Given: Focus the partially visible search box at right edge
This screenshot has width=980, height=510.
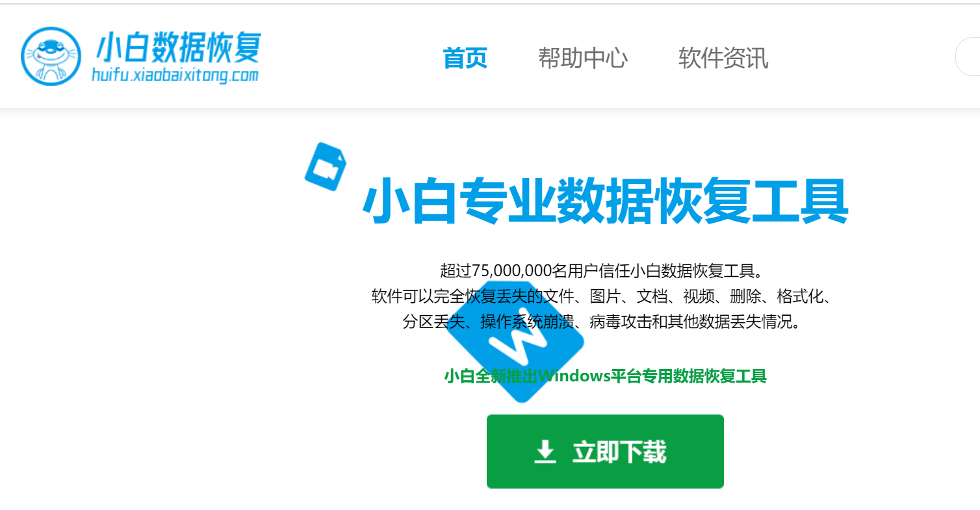Looking at the screenshot, I should click(x=968, y=57).
